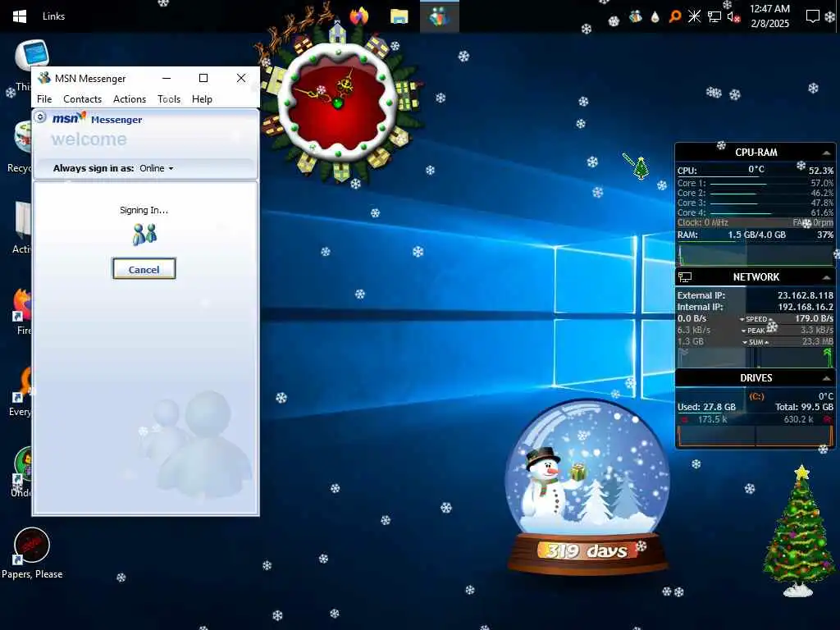840x630 pixels.
Task: Open the File menu in MSN Messenger
Action: point(44,99)
